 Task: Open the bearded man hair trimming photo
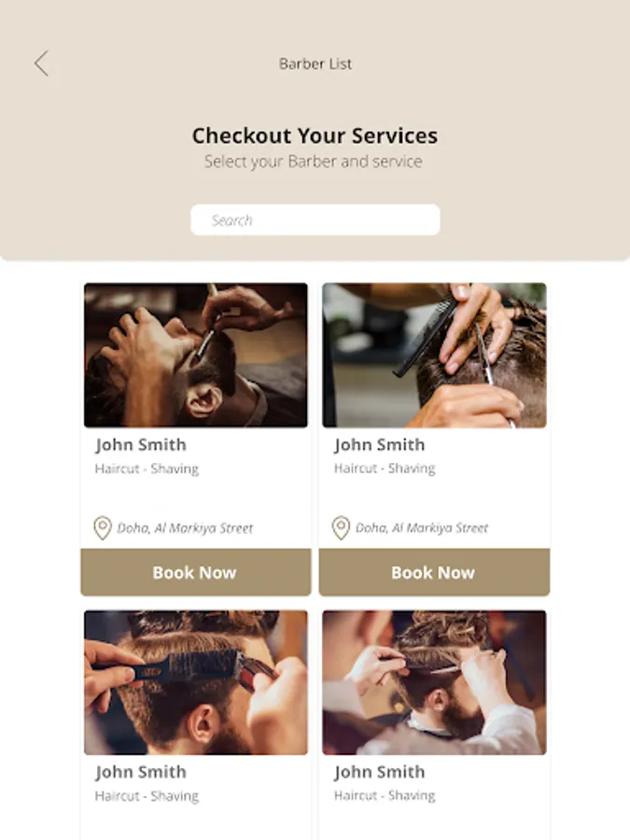[x=434, y=682]
